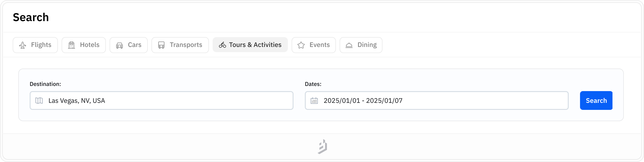644x162 pixels.
Task: Click the building icon on Hotels tab
Action: 72,45
